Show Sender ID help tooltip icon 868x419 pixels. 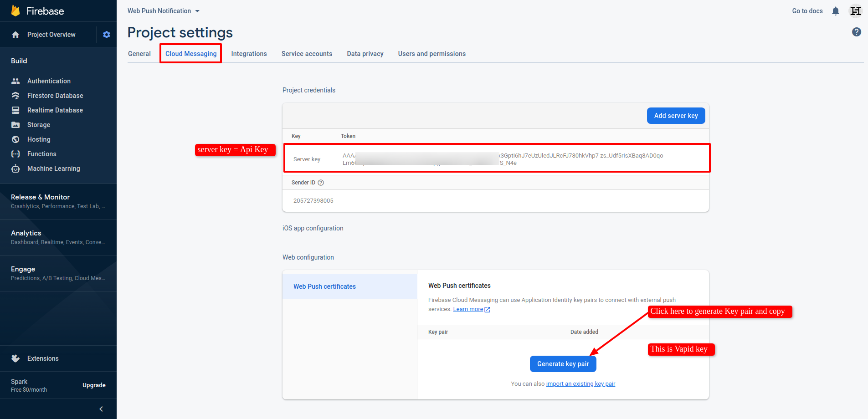[x=321, y=183]
